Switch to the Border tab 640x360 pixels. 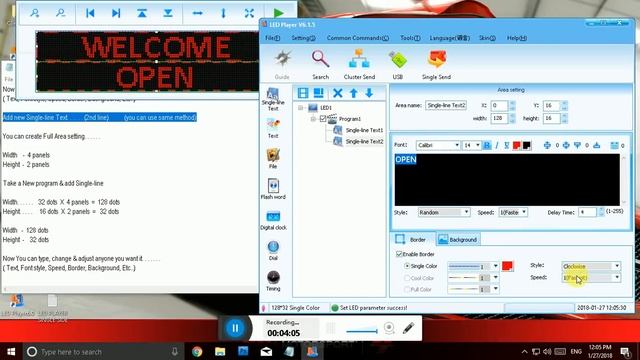coord(412,240)
